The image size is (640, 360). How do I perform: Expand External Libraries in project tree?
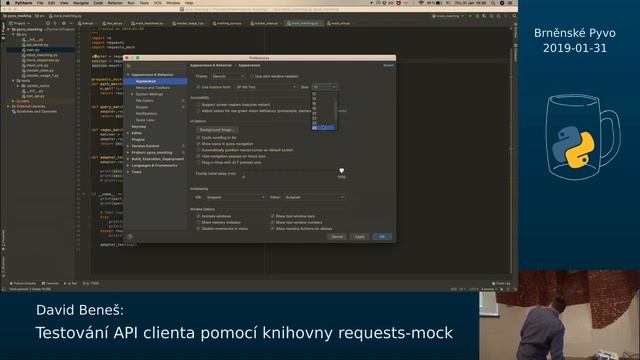[9, 106]
